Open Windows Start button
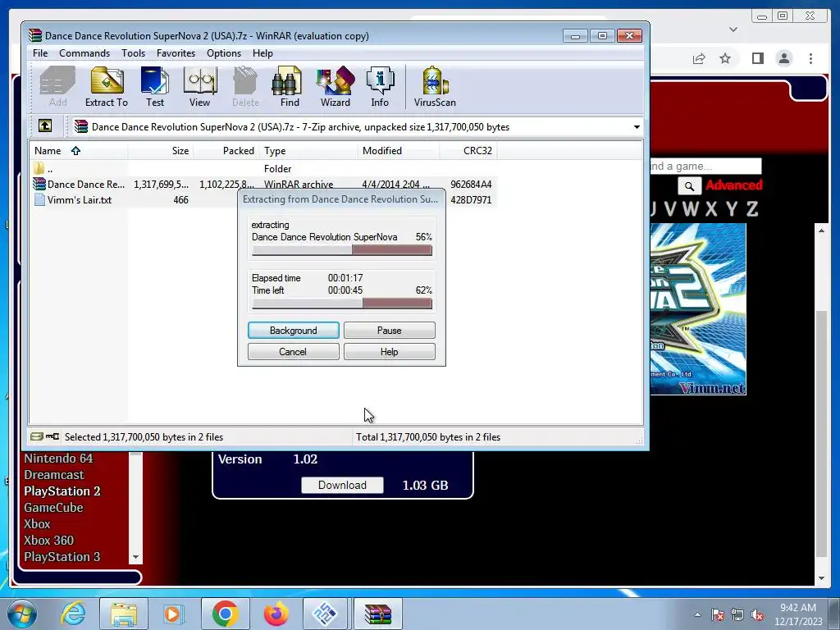The height and width of the screenshot is (630, 840). [22, 614]
